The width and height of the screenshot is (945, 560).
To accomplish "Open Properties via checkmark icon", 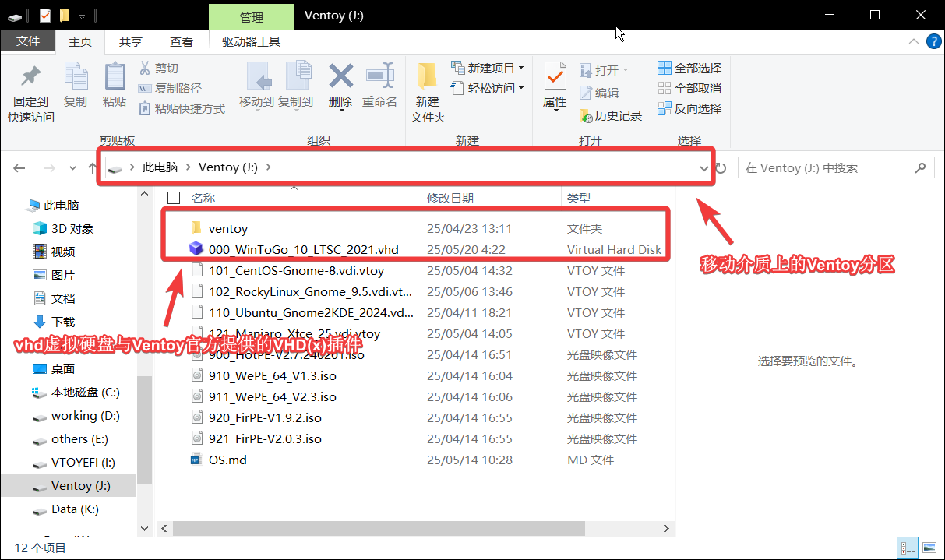I will [x=555, y=77].
